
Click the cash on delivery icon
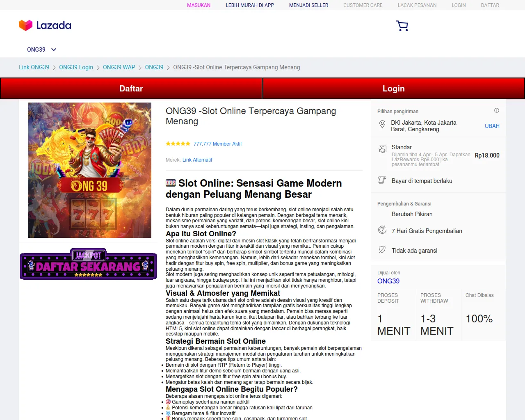382,180
